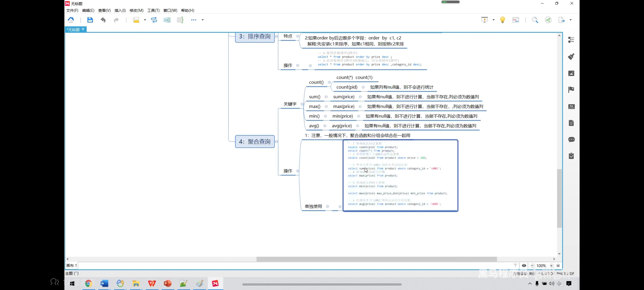The image size is (644, 290).
Task: Open the 插入(I) menu
Action: (120, 10)
